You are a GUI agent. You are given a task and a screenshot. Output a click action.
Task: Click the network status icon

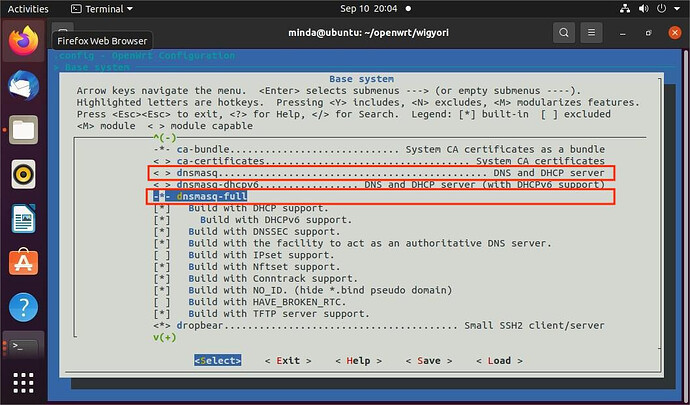coord(624,8)
